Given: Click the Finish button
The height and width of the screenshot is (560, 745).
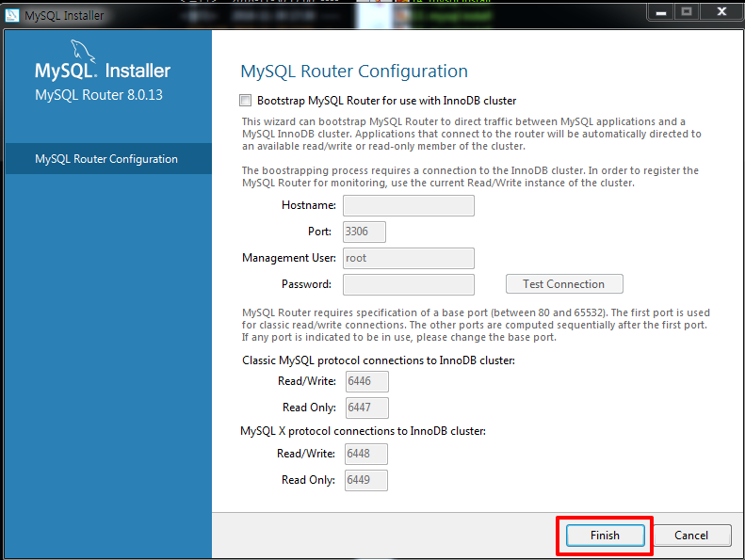Looking at the screenshot, I should click(x=605, y=536).
